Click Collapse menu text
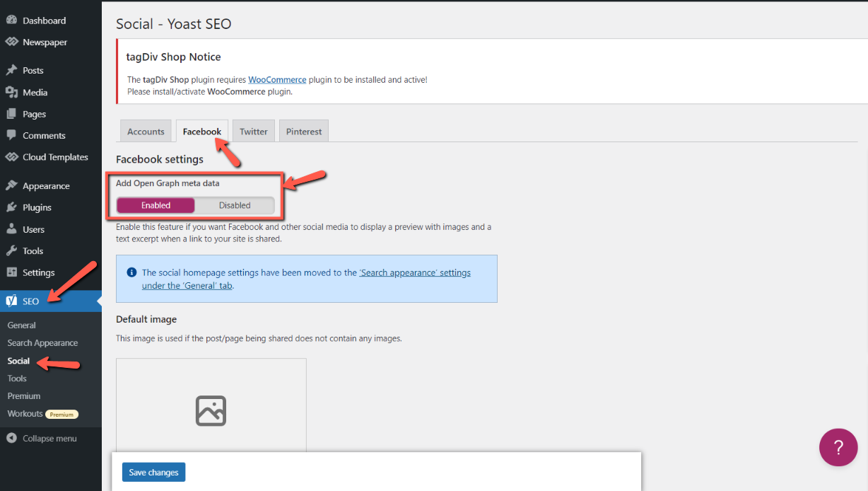This screenshot has height=491, width=868. pos(49,439)
